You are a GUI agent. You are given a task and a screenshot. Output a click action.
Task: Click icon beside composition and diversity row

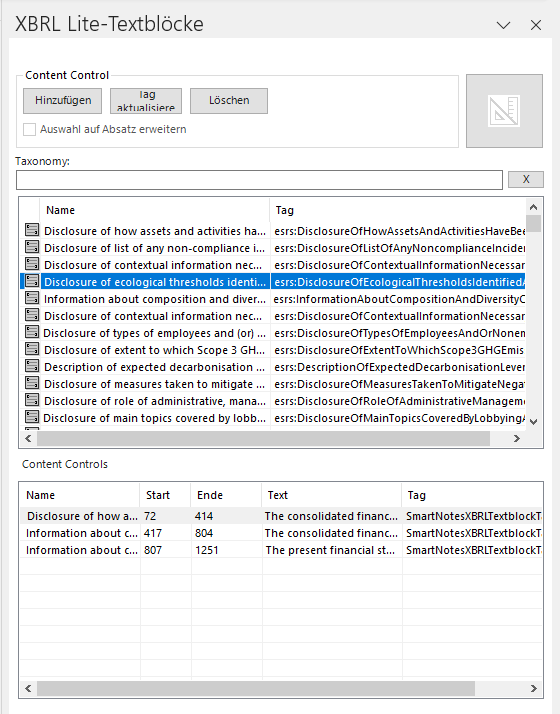pos(32,298)
